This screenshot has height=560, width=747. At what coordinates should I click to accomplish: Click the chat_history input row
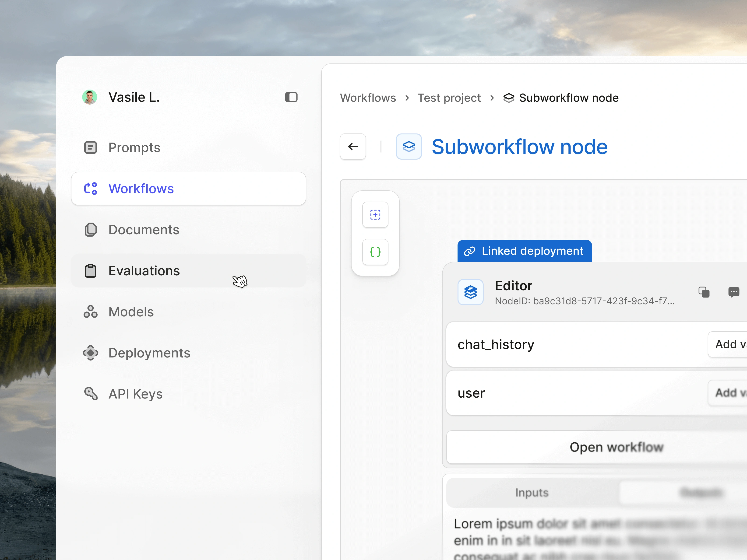click(596, 344)
